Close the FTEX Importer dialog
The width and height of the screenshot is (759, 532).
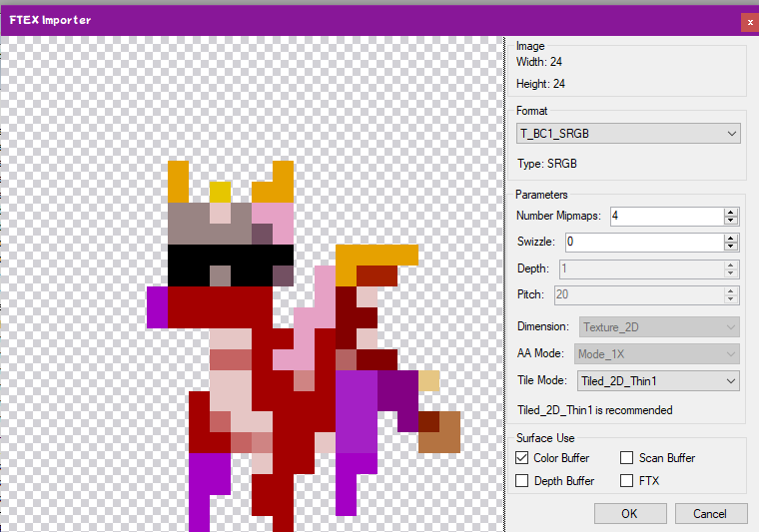coord(750,22)
